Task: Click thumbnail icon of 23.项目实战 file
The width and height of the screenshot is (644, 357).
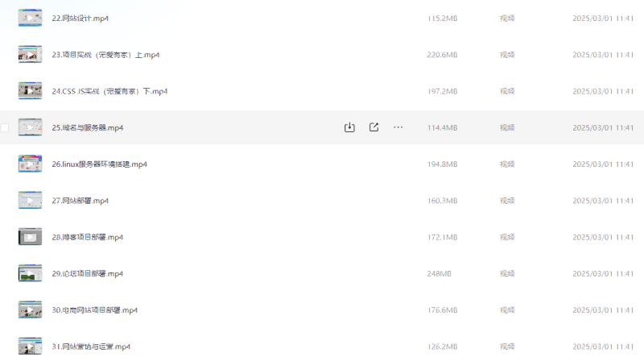Action: point(30,55)
